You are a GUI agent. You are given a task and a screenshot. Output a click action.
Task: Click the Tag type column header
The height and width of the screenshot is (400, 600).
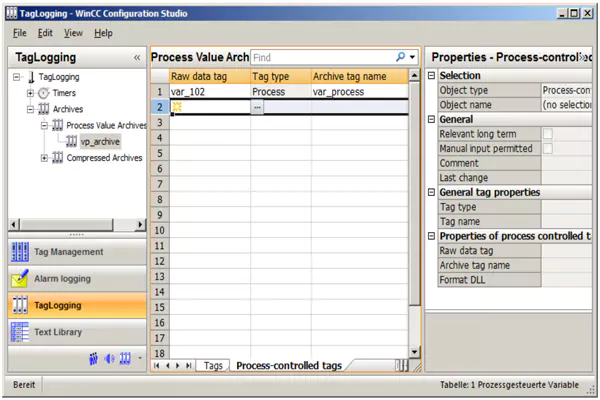281,76
